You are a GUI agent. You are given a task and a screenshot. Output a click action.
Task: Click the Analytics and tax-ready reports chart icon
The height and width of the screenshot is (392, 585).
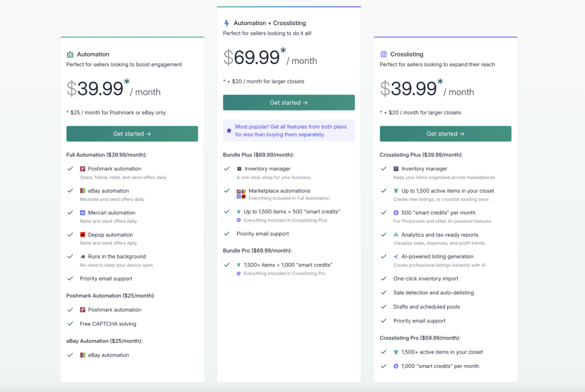point(396,235)
